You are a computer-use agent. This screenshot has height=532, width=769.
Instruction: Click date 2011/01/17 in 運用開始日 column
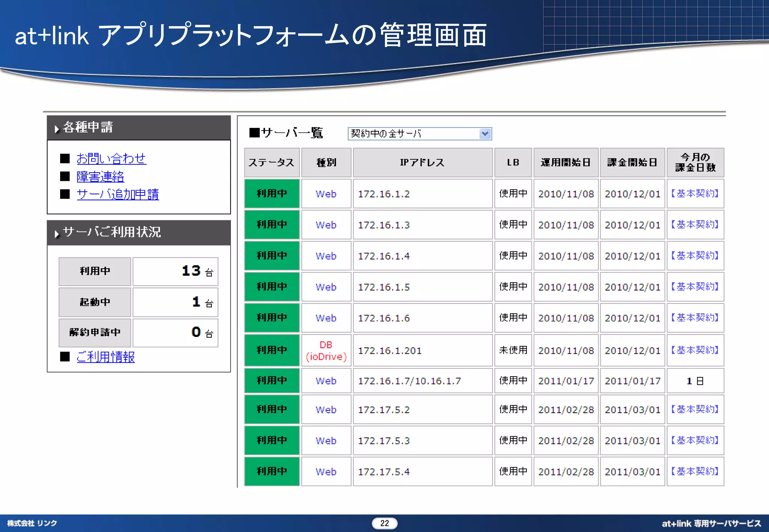(x=566, y=381)
